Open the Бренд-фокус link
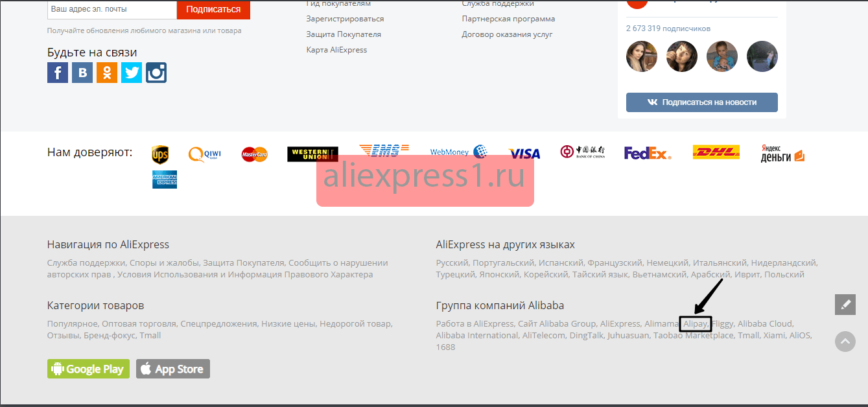This screenshot has width=868, height=407. coord(110,336)
